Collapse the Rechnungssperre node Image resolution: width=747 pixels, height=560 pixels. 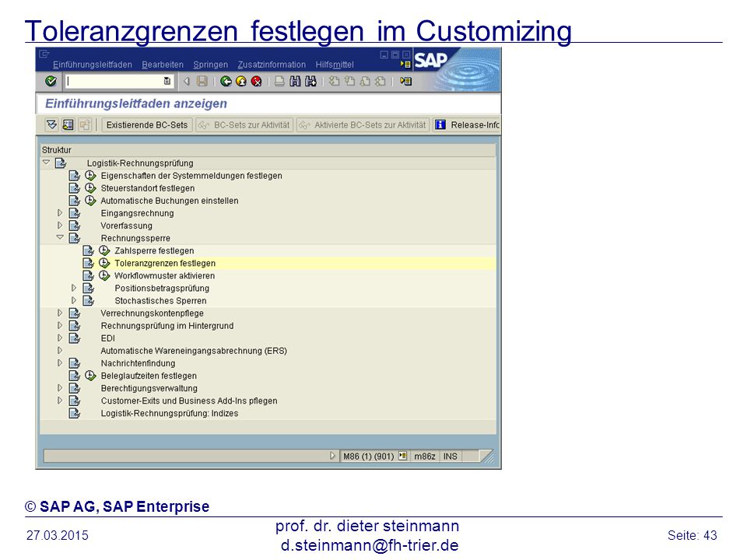pyautogui.click(x=60, y=237)
